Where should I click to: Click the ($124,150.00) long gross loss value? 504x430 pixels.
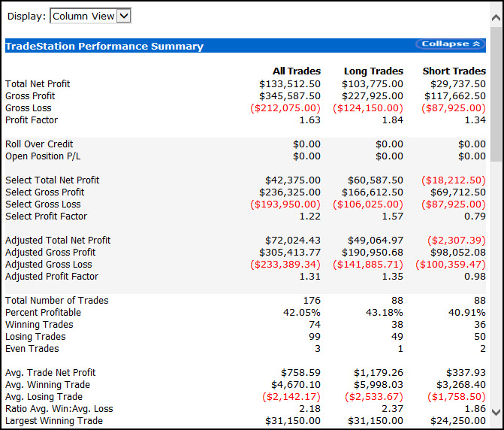(x=368, y=108)
